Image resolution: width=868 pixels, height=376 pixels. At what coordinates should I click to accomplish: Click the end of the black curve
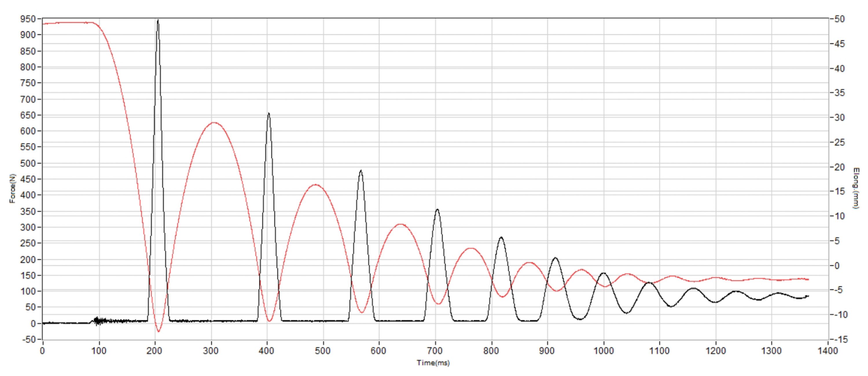click(808, 296)
